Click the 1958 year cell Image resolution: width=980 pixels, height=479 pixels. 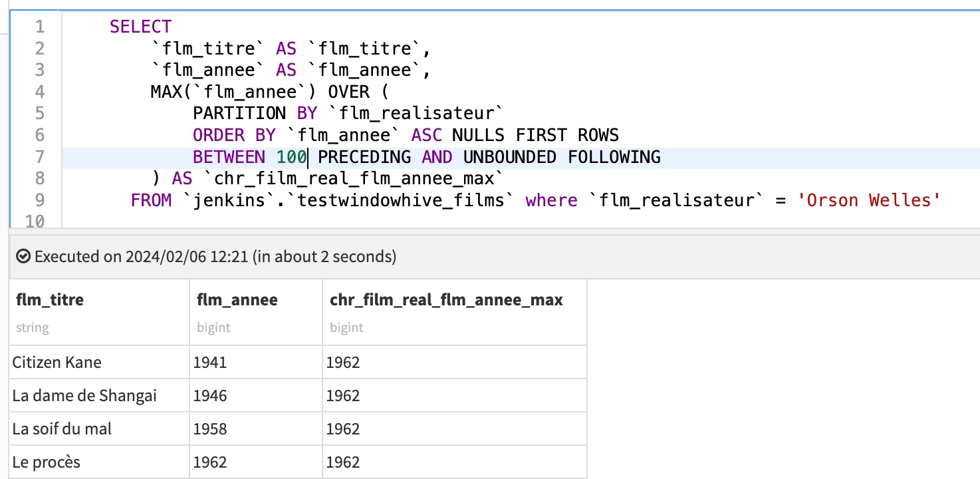[x=256, y=429]
